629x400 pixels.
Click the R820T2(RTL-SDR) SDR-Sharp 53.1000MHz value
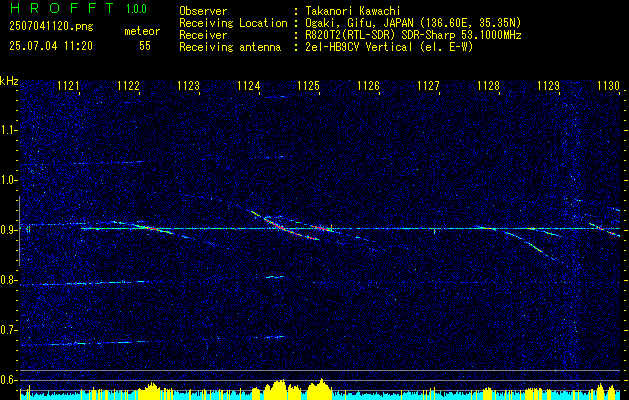click(413, 35)
